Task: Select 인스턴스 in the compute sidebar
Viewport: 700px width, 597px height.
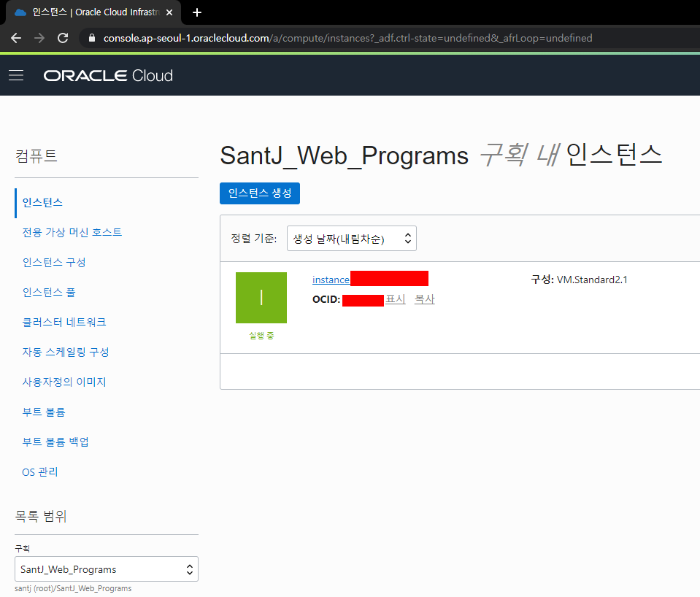Action: (42, 202)
